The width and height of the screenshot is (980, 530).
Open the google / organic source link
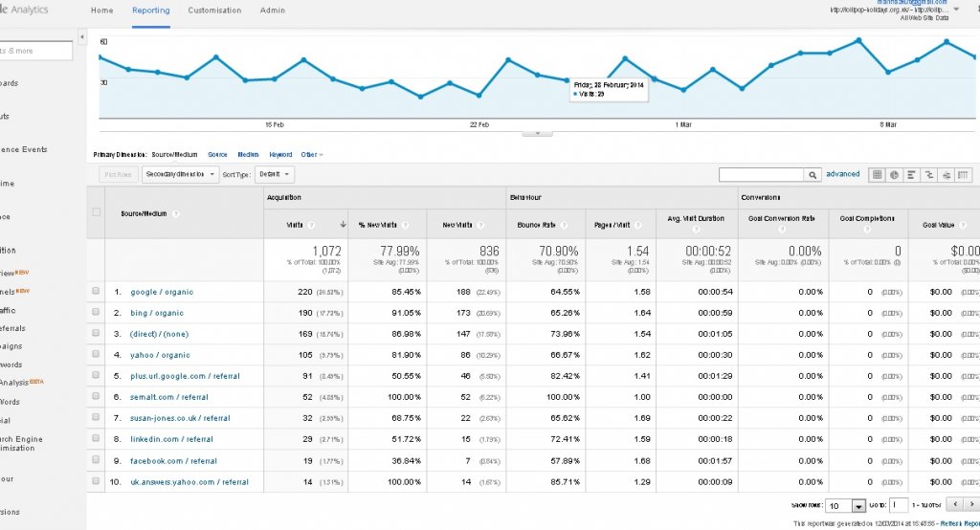point(162,292)
